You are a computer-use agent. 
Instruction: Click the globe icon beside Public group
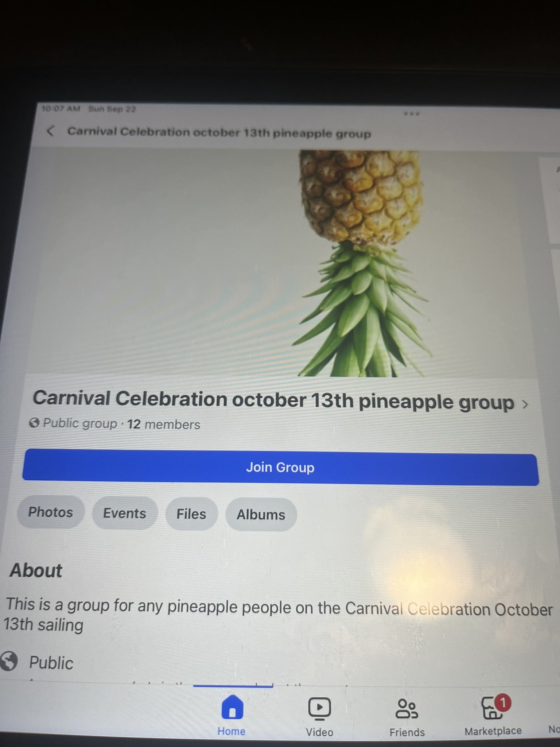point(34,423)
